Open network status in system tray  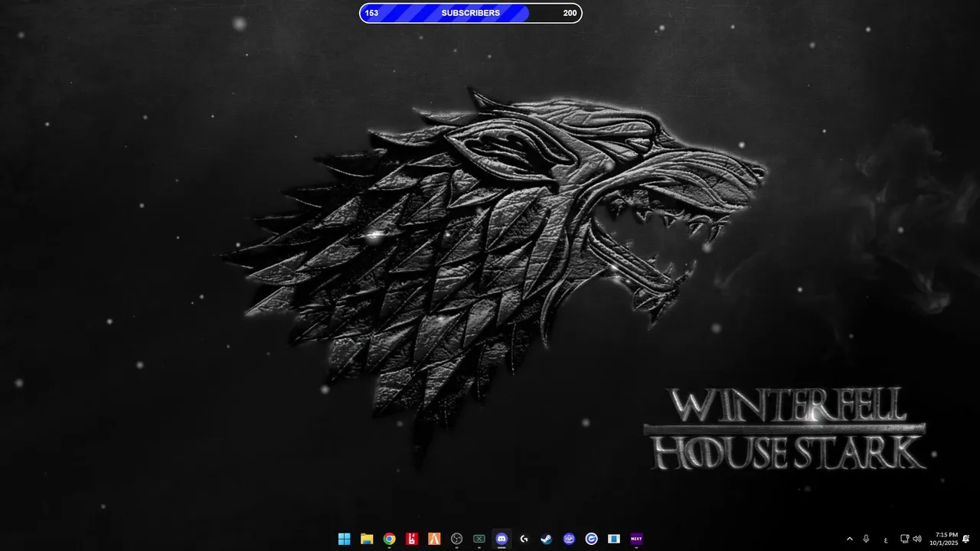pyautogui.click(x=904, y=540)
